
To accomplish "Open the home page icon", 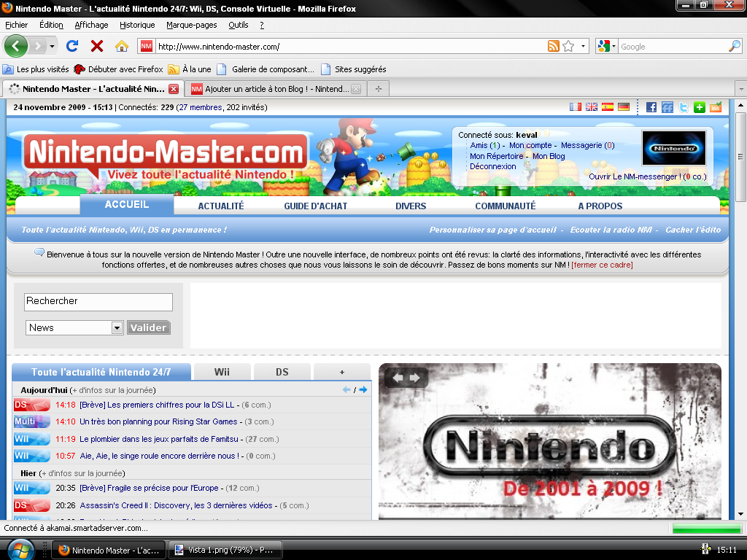I will point(122,46).
